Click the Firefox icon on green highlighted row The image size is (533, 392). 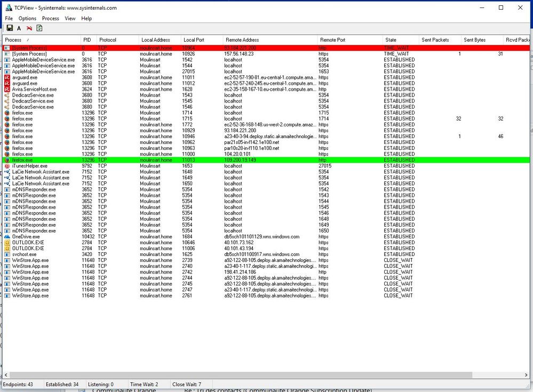[7, 160]
